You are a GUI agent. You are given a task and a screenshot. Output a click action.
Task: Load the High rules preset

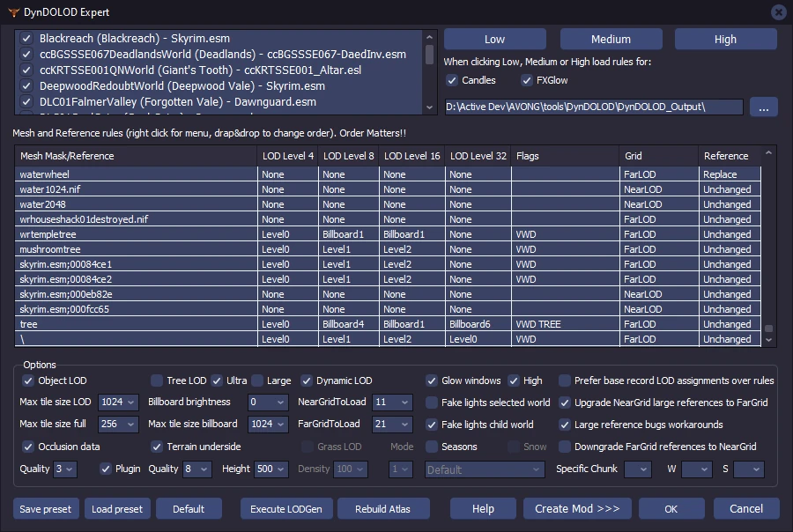(725, 39)
